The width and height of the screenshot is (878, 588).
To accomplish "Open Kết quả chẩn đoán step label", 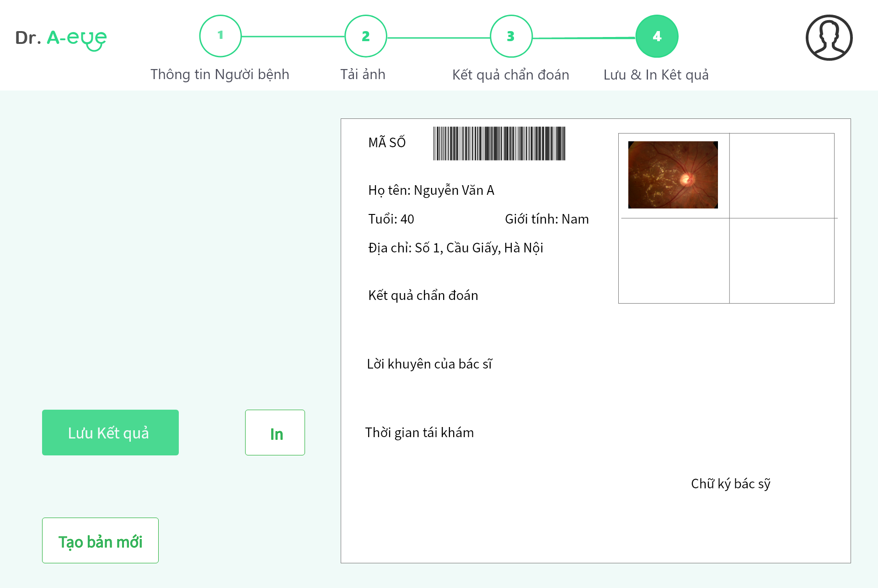I will point(510,75).
